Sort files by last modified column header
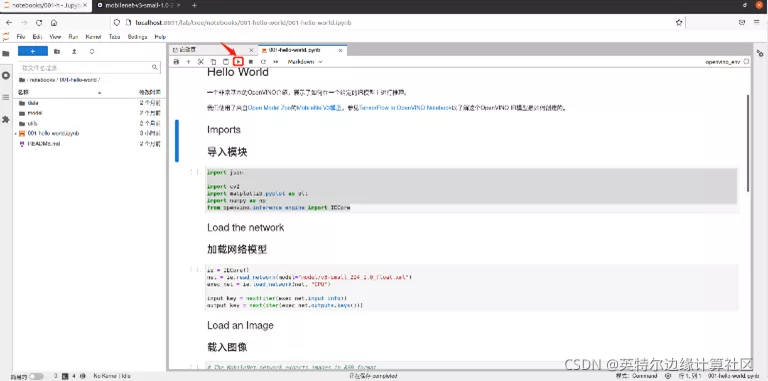This screenshot has height=381, width=768. [150, 92]
